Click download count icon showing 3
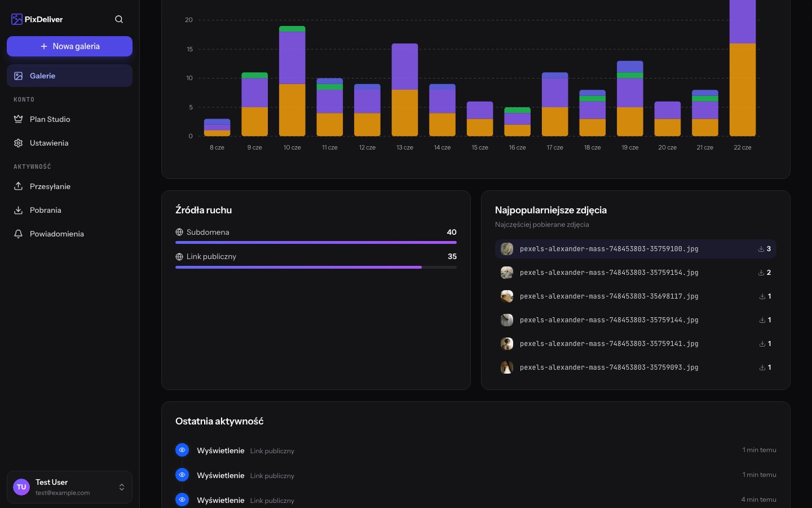This screenshot has width=812, height=508. point(761,249)
